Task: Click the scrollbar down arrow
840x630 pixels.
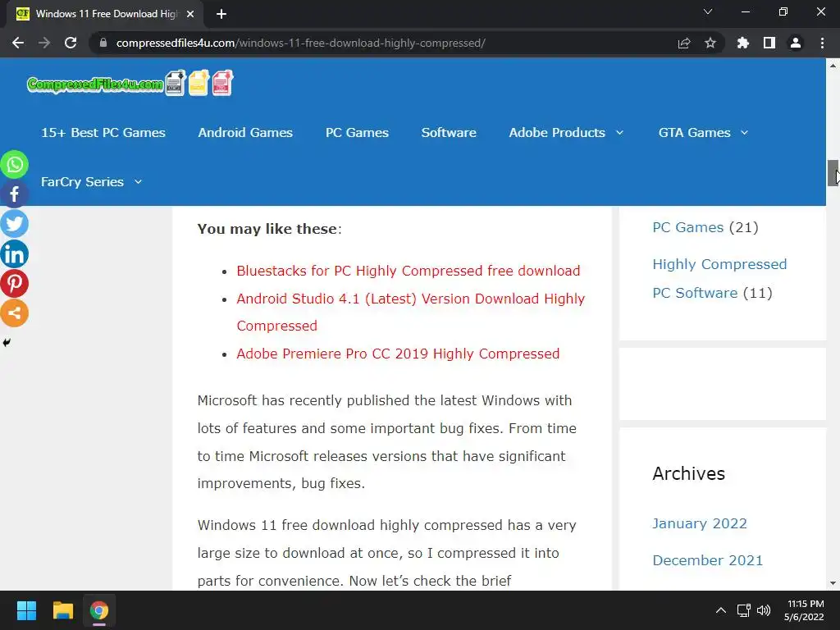Action: [x=833, y=583]
